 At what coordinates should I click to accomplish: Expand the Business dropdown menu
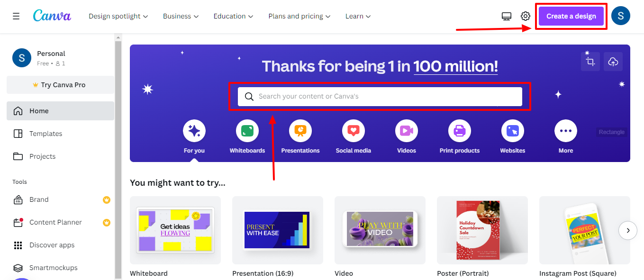tap(181, 16)
